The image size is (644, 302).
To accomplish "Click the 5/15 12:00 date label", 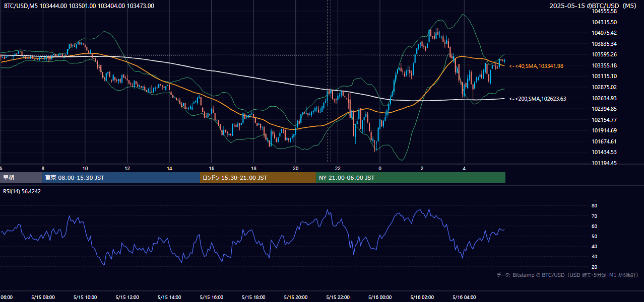I will click(x=127, y=297).
